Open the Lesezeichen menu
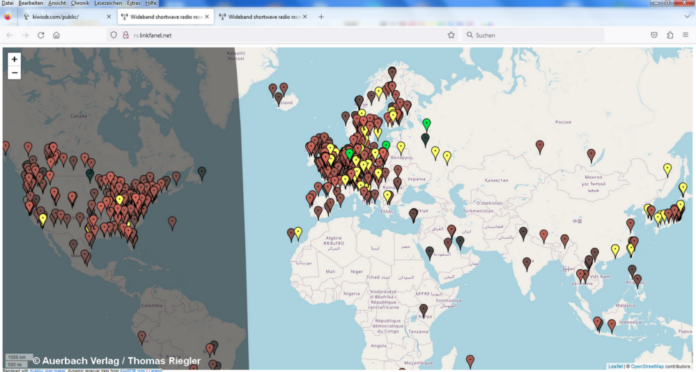The image size is (696, 372). coord(108,3)
